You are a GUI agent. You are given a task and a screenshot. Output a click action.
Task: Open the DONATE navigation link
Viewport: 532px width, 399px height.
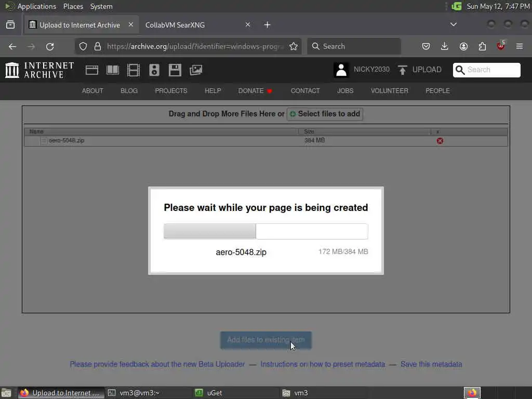click(255, 91)
